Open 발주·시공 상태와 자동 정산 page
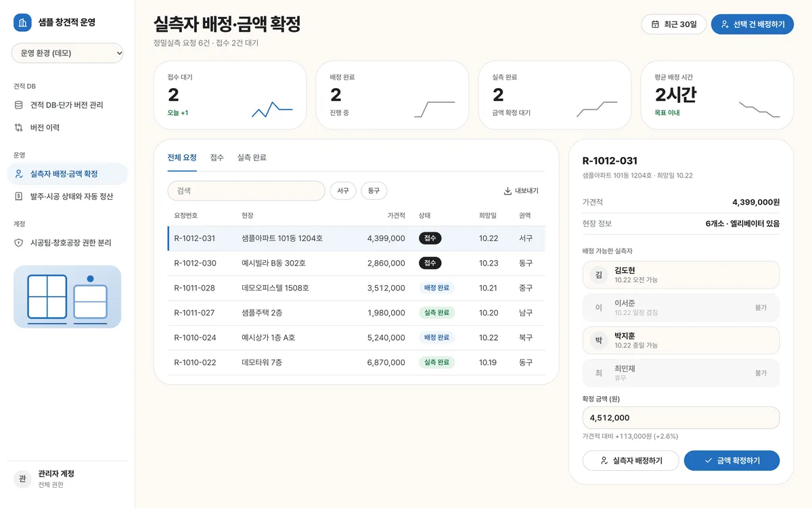This screenshot has width=812, height=508. pos(68,196)
